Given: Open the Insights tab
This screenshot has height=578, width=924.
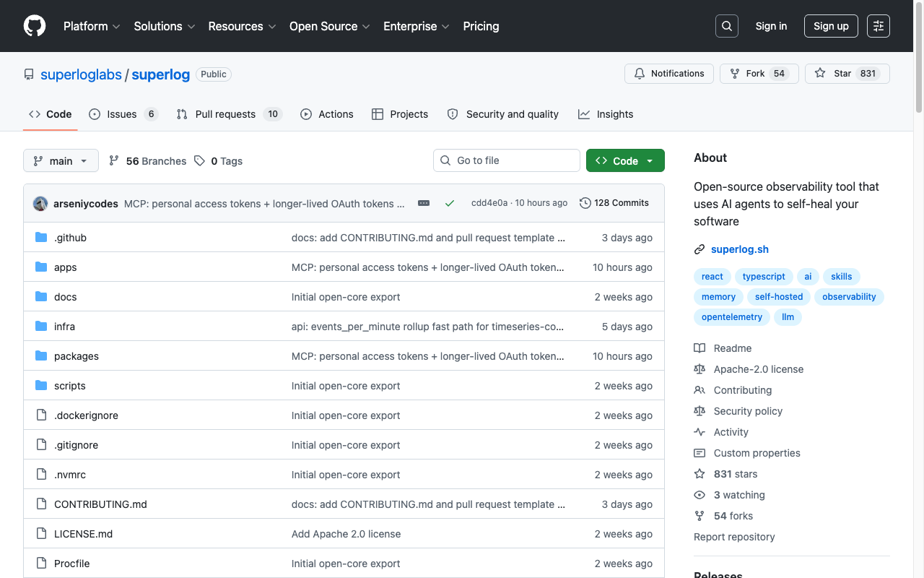Looking at the screenshot, I should click(x=606, y=114).
